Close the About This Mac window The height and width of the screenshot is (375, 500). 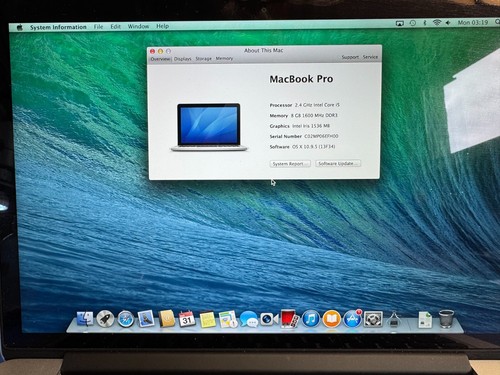152,51
